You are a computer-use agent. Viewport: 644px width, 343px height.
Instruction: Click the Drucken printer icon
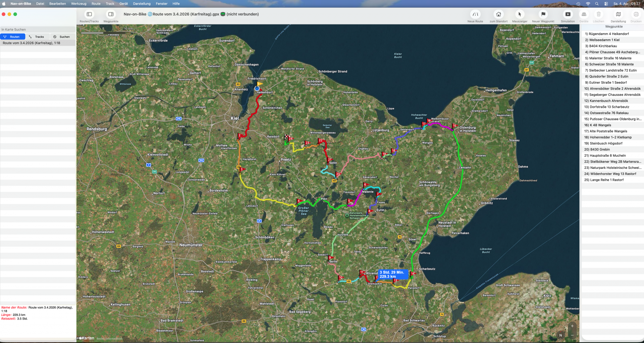(636, 14)
